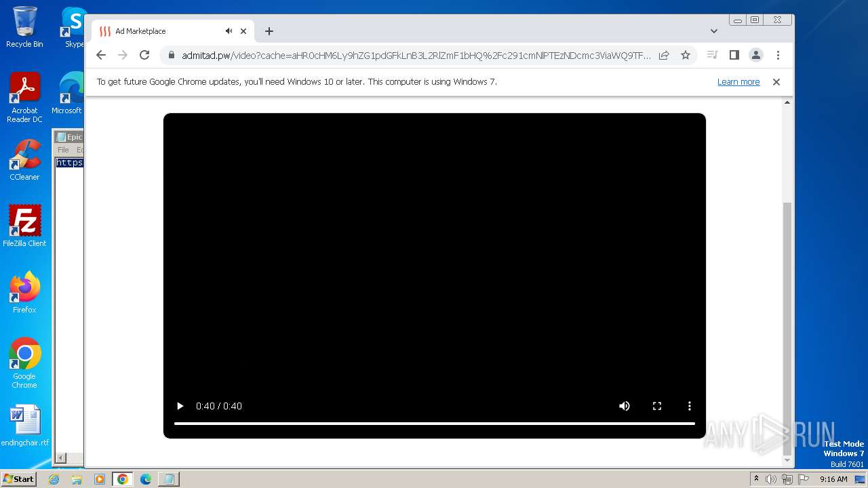This screenshot has height=488, width=868.
Task: Open the Chrome profile avatar
Action: pyautogui.click(x=755, y=56)
